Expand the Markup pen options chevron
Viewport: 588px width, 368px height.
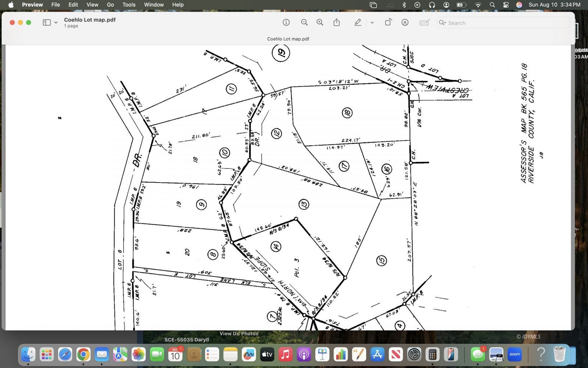(x=372, y=22)
